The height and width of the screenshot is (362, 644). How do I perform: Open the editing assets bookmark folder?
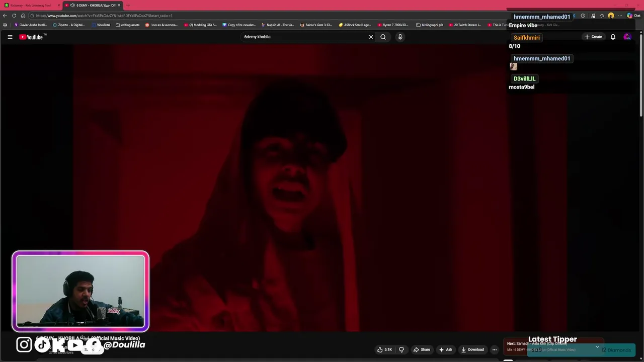point(127,25)
